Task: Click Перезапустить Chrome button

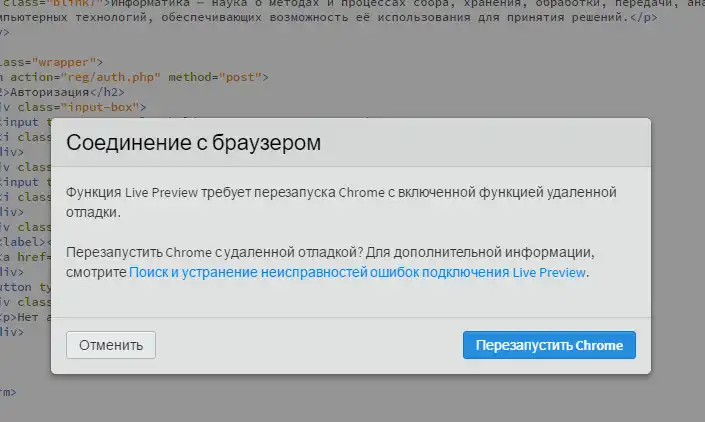Action: pos(549,345)
